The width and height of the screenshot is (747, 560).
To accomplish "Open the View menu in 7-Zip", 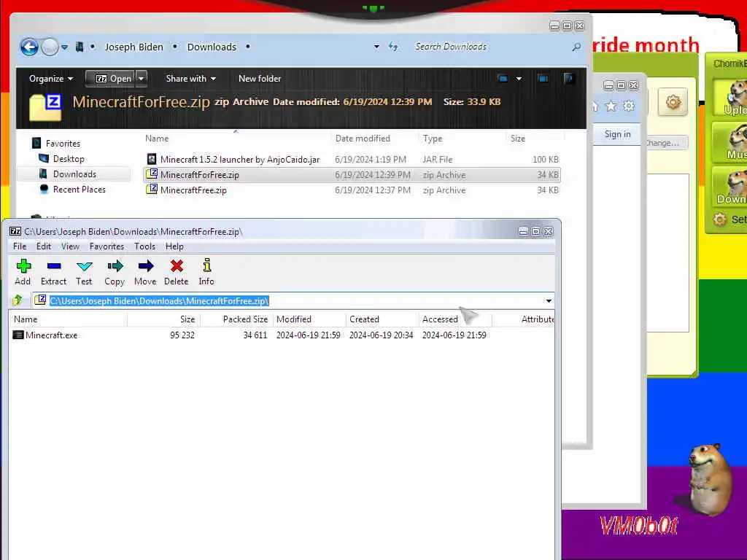I will 70,246.
